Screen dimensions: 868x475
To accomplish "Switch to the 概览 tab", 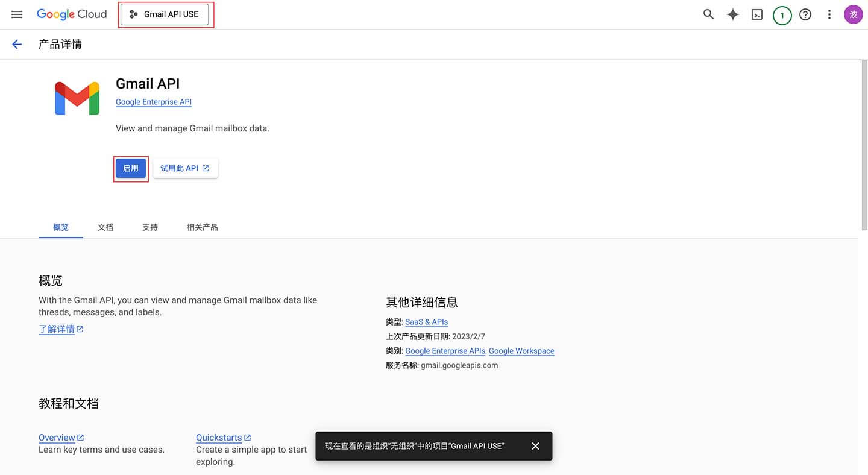I will [x=61, y=227].
